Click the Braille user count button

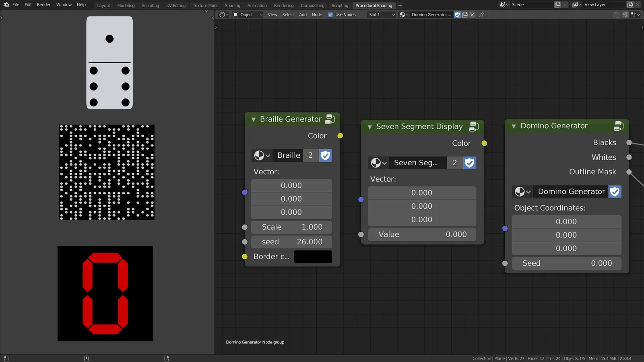(x=310, y=156)
